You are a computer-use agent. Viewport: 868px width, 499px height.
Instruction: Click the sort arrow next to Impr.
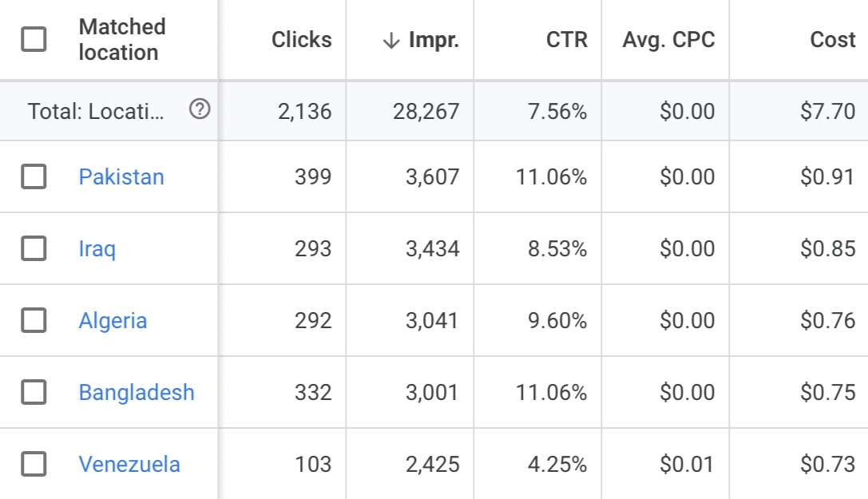tap(390, 40)
